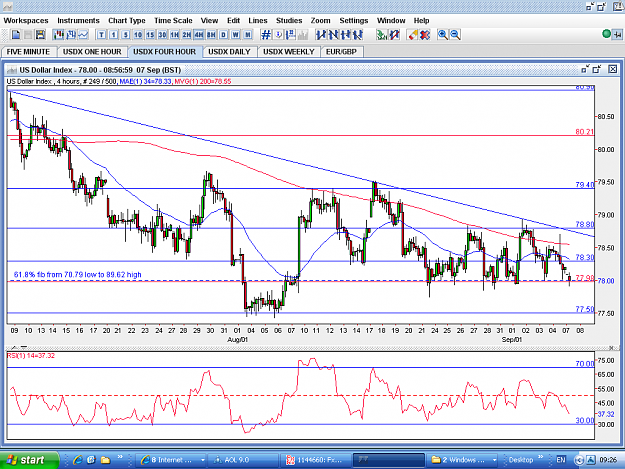Click the new document toolbar icon
625x469 pixels.
(16, 35)
